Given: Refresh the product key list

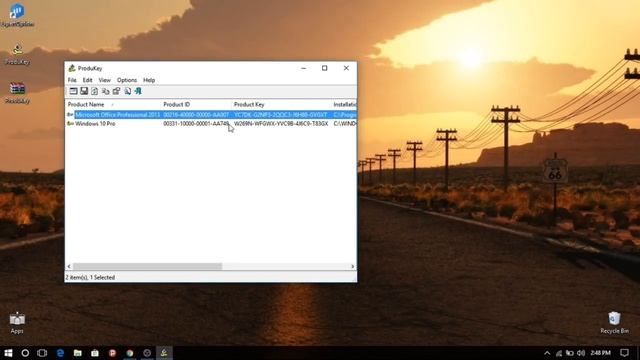Looking at the screenshot, I should pyautogui.click(x=95, y=91).
